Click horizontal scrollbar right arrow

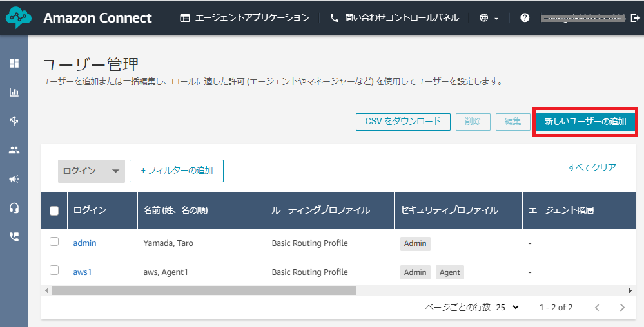[630, 290]
